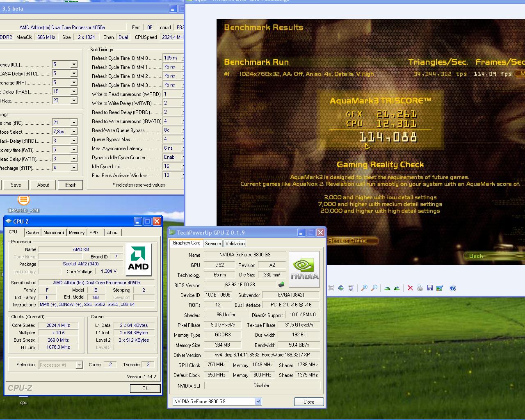Screen dimensions: 525x420
Task: Open tRRD dropdown showing 3
Action: (74, 141)
